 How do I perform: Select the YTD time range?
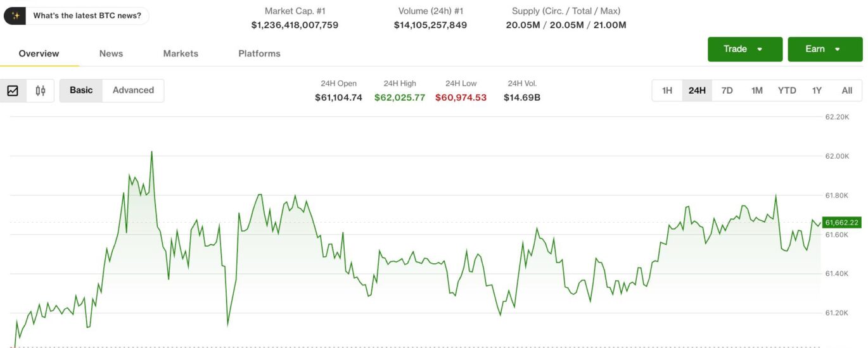(x=787, y=90)
